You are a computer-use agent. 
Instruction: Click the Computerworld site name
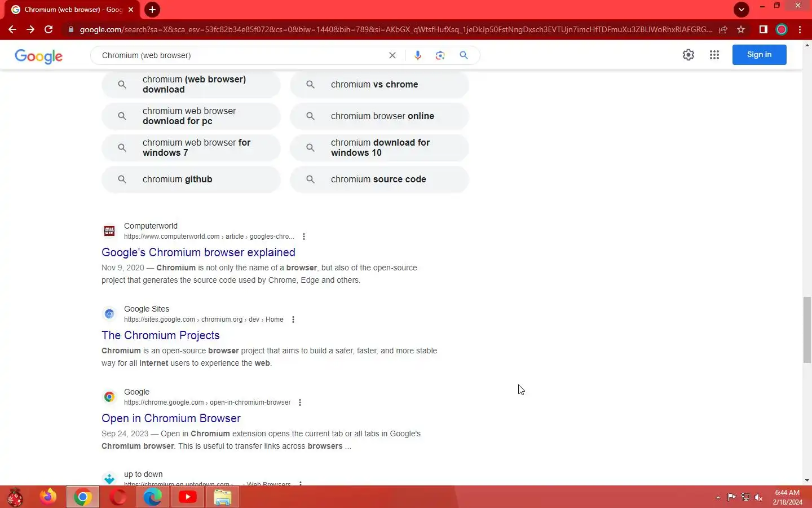[x=151, y=226]
